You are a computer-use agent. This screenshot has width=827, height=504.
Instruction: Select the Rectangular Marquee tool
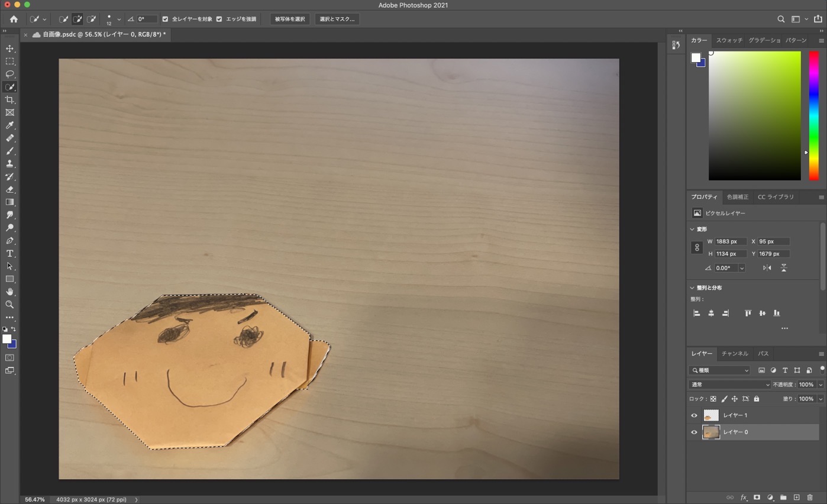(x=9, y=62)
